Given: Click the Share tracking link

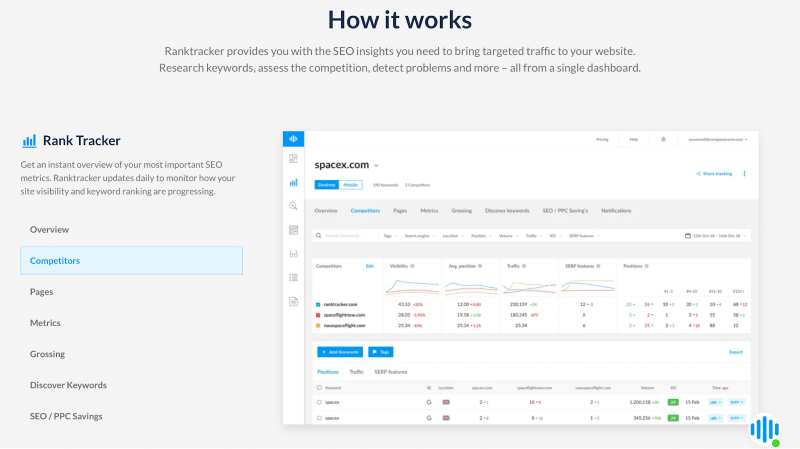Looking at the screenshot, I should tap(714, 173).
